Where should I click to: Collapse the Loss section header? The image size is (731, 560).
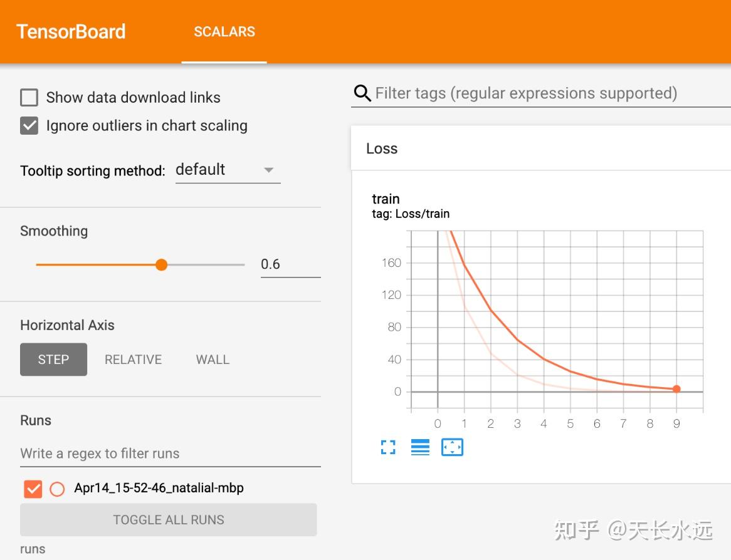tap(382, 149)
